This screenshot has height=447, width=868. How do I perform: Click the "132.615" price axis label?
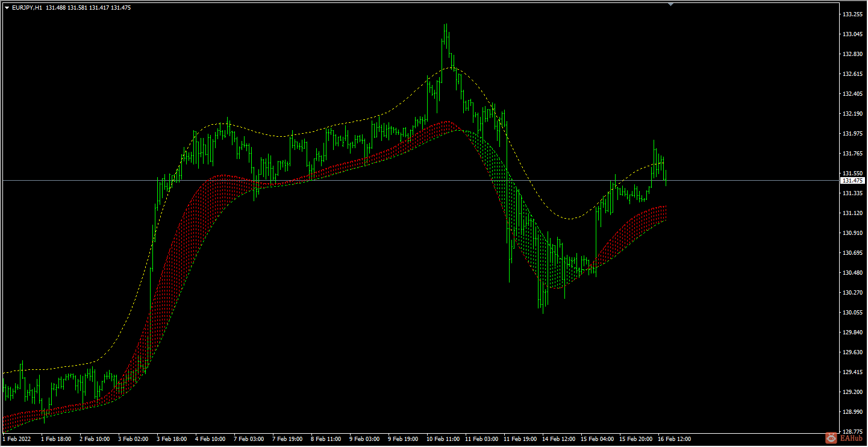853,74
